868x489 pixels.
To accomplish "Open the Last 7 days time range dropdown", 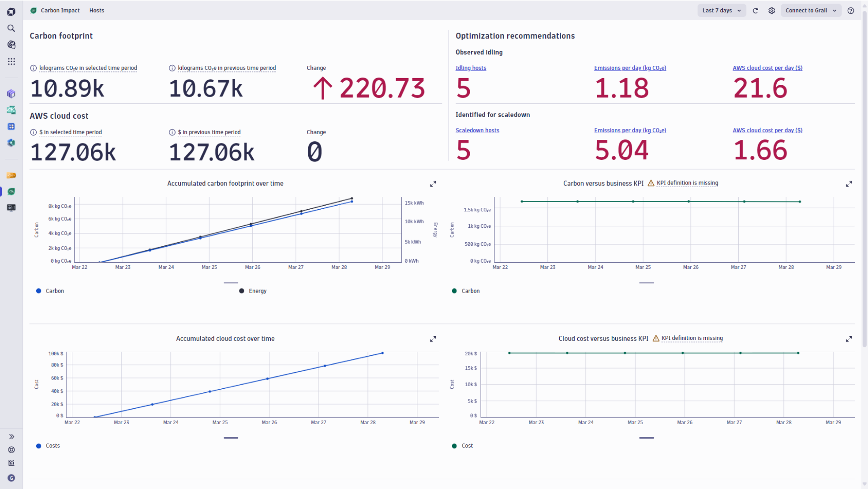I will click(721, 10).
